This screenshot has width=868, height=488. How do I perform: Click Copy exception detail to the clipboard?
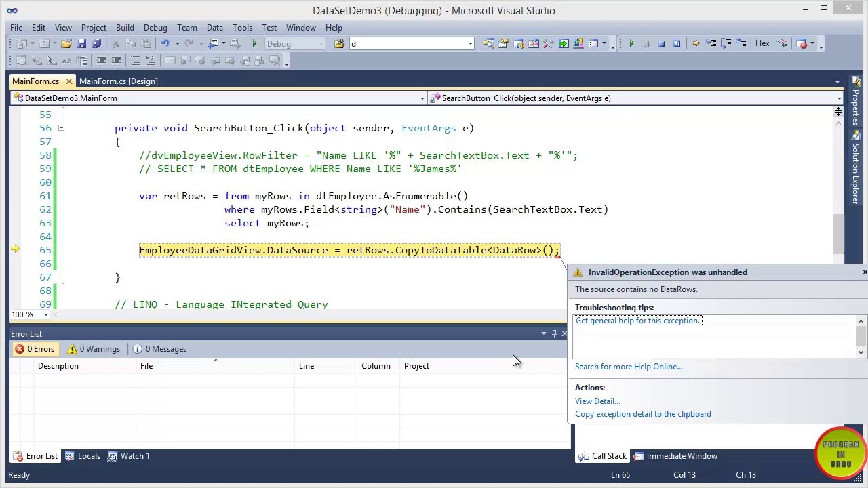coord(643,414)
